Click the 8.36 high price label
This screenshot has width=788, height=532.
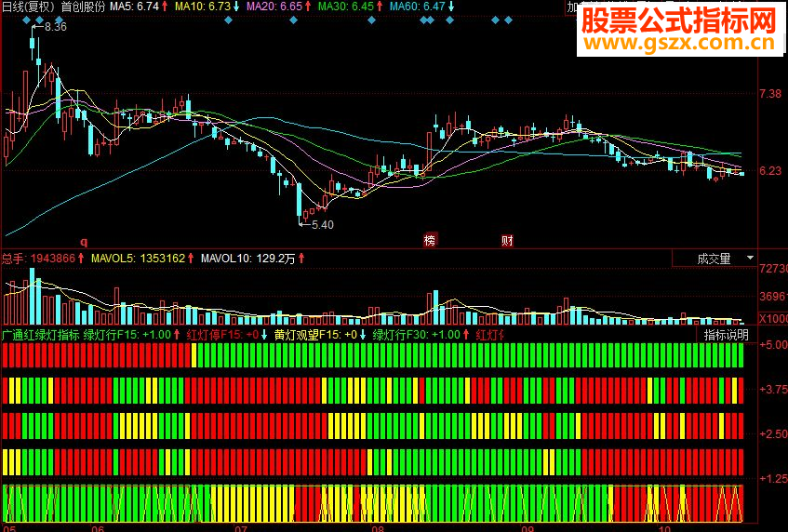click(x=55, y=27)
